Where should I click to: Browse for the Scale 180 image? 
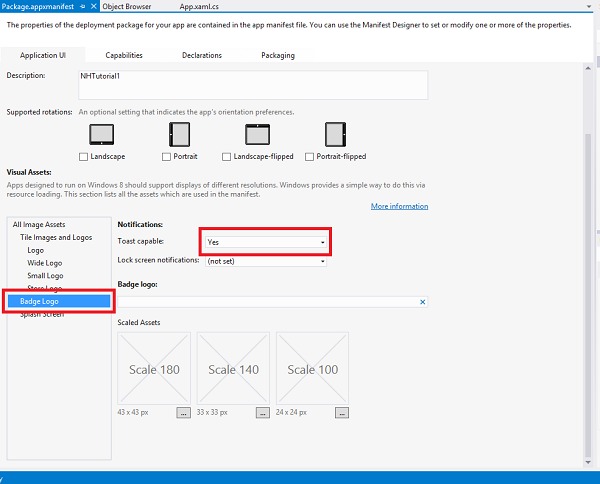(x=184, y=413)
